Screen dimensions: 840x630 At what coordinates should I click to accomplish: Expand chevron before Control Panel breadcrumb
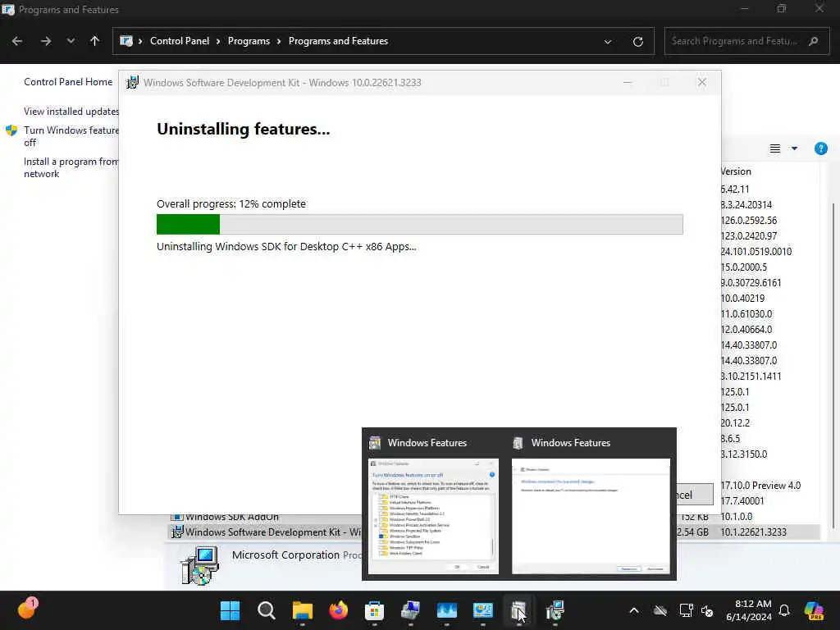pos(141,41)
